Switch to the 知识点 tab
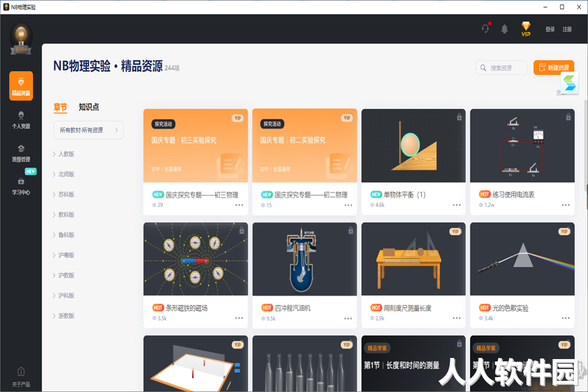This screenshot has width=588, height=392. coord(89,107)
